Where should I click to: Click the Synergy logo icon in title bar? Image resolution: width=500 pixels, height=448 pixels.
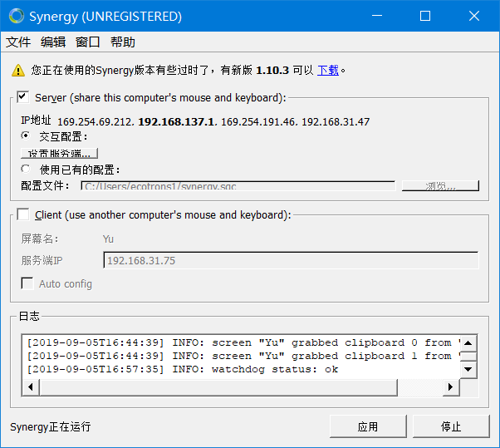tap(17, 16)
